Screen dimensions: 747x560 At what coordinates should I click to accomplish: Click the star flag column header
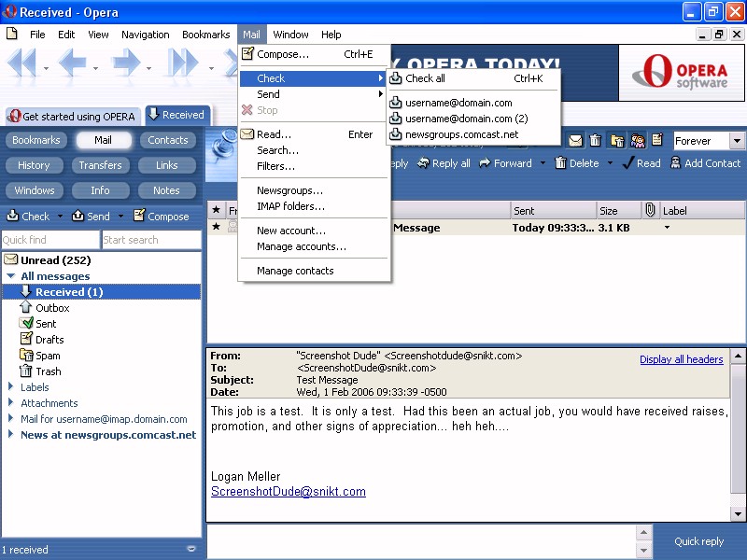[x=217, y=210]
